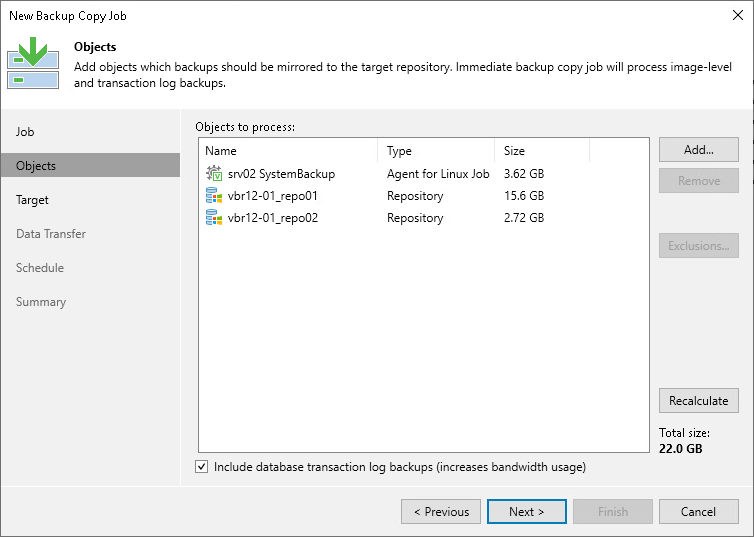Click the Remove button
754x537 pixels.
(x=699, y=181)
